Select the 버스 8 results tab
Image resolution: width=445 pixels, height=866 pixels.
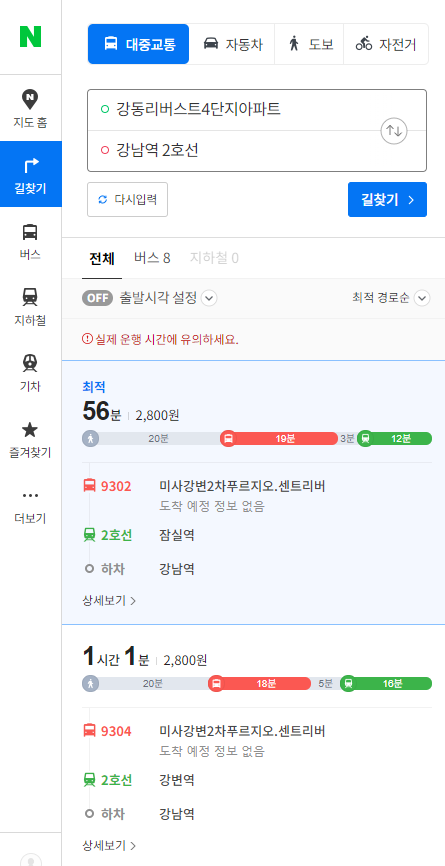pos(152,258)
